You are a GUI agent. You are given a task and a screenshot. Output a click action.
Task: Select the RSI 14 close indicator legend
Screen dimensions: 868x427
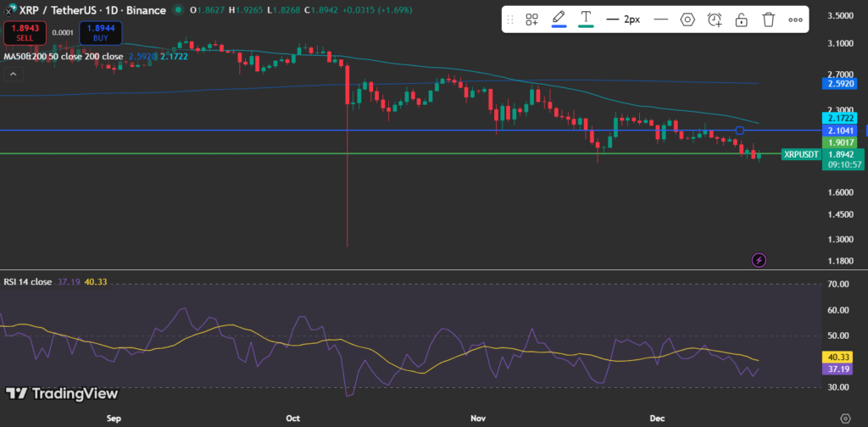click(28, 281)
